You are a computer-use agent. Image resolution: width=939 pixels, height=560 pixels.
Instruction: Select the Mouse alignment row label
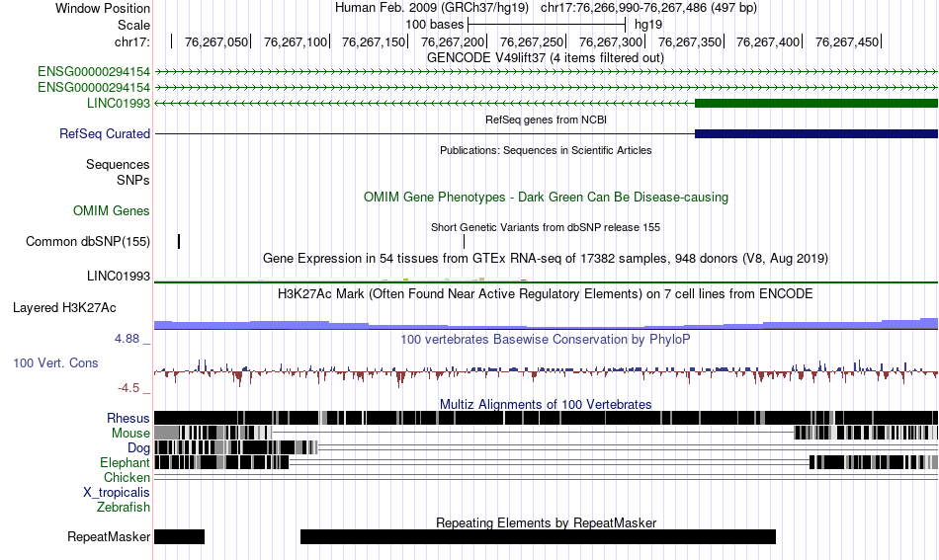pyautogui.click(x=130, y=434)
